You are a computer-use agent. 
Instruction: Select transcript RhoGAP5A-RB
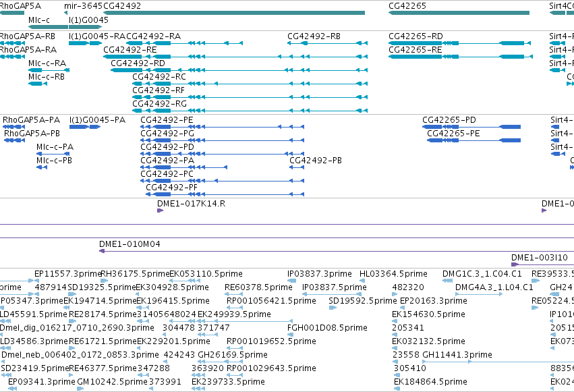tap(12, 43)
